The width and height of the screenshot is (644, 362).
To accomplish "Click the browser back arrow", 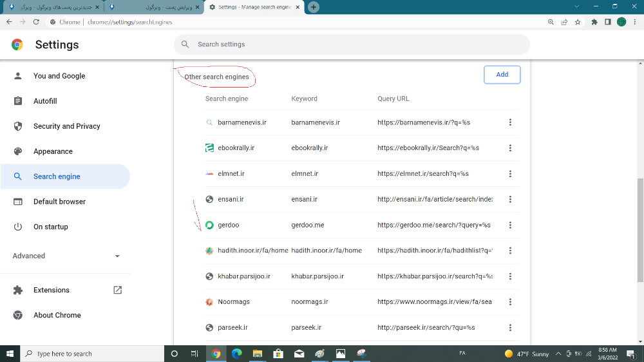I will pyautogui.click(x=9, y=22).
